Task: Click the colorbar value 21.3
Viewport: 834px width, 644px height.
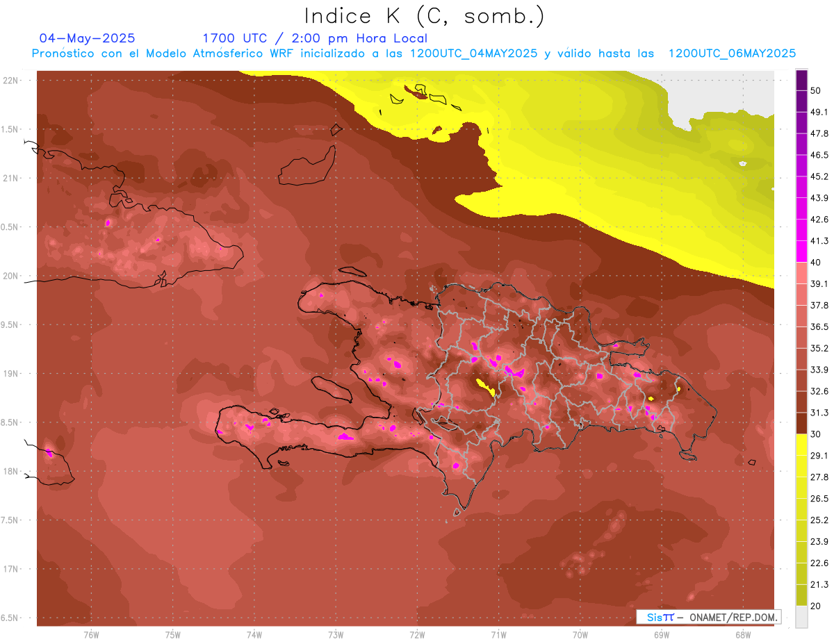Action: pos(819,584)
